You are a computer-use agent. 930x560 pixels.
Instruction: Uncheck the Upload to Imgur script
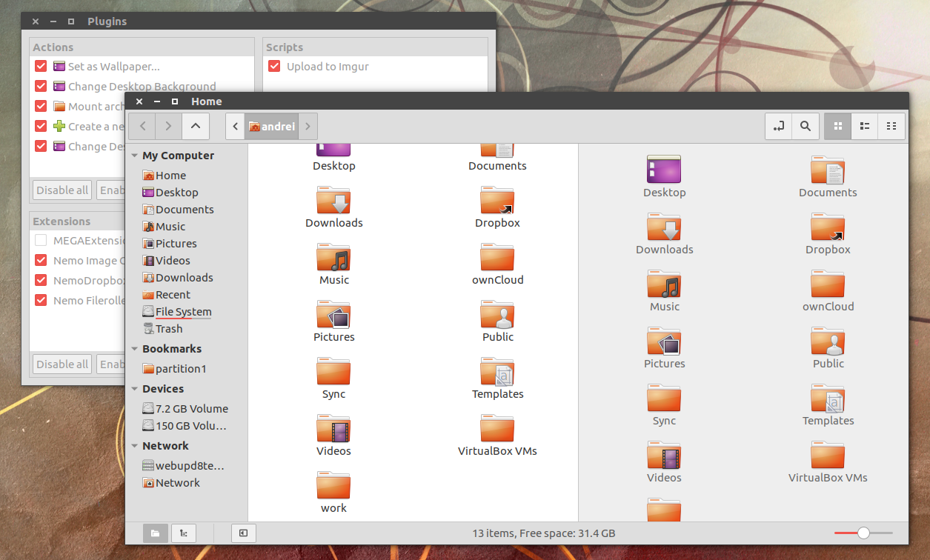click(x=274, y=66)
